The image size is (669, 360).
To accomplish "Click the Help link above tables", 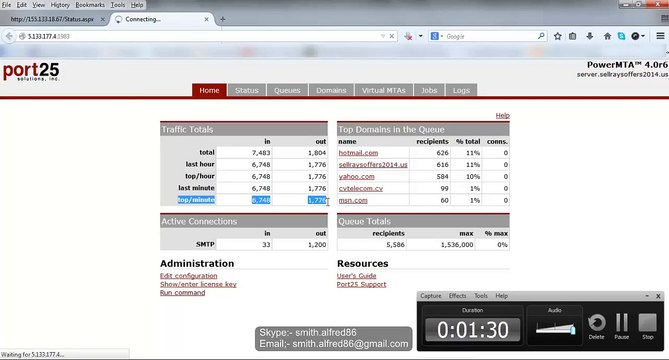I will point(503,115).
